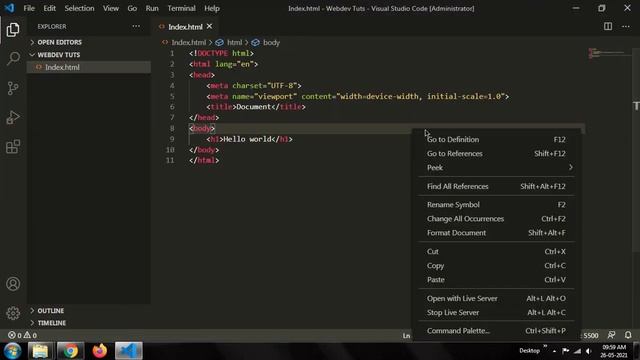Choose Format Document
This screenshot has width=640, height=360.
[496, 233]
